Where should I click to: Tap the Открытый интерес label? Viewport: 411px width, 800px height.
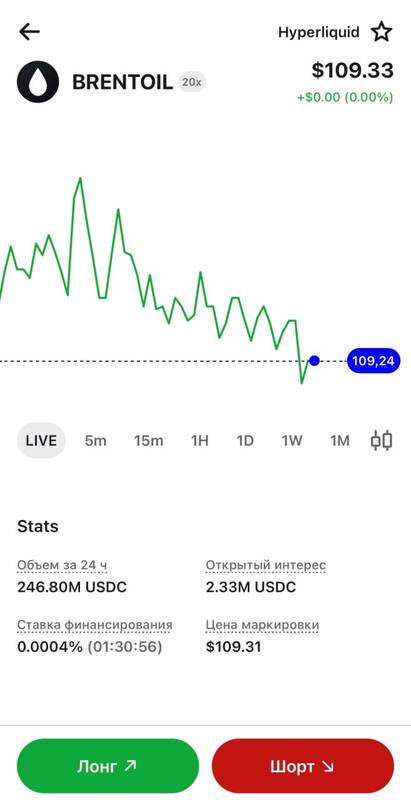[266, 565]
